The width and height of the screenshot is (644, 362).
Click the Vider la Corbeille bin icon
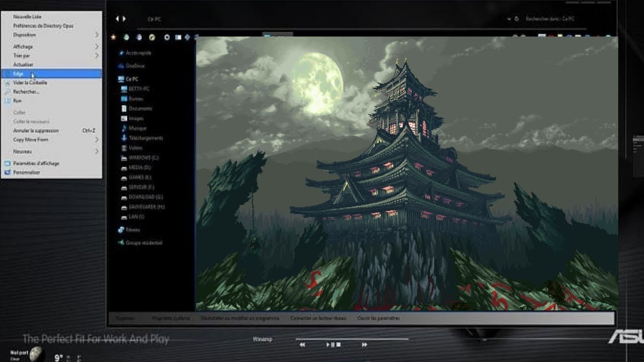pyautogui.click(x=7, y=83)
